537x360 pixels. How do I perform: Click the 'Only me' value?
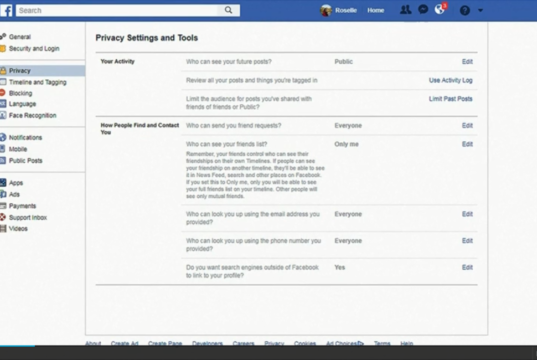coord(346,144)
